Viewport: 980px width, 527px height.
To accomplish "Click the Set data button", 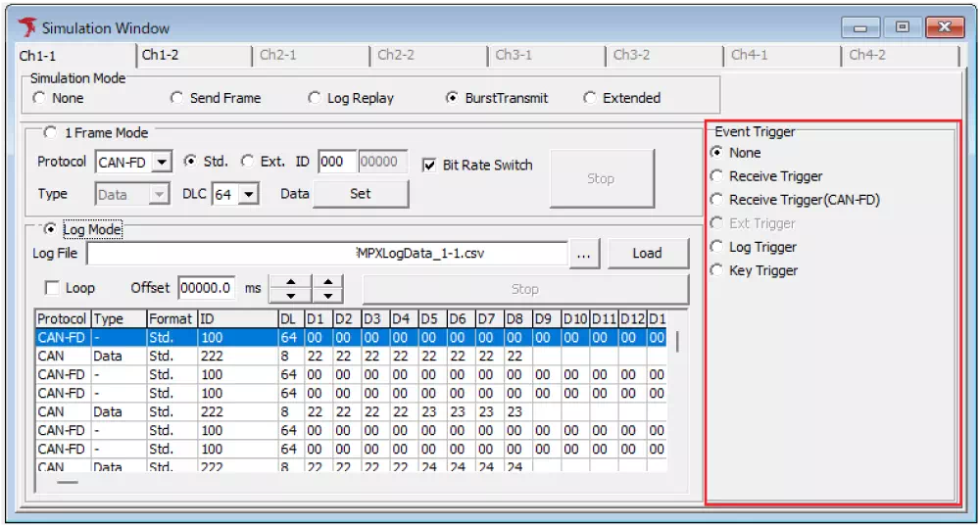I will [x=360, y=194].
